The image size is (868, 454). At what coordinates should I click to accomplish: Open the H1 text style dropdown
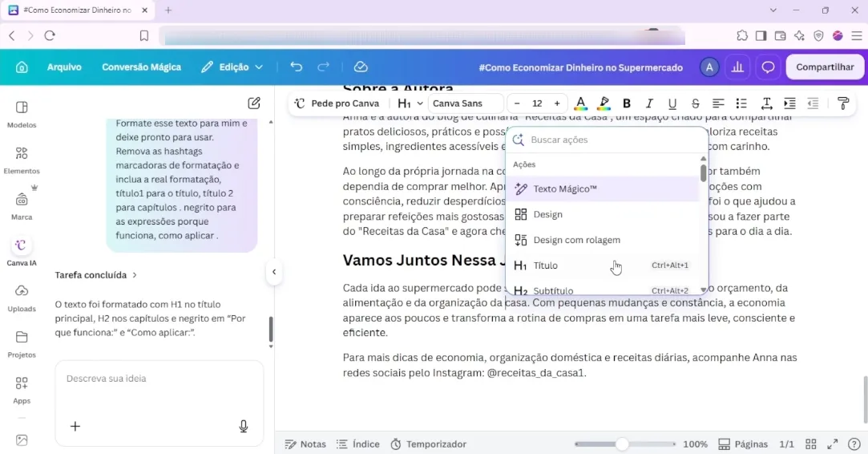410,103
